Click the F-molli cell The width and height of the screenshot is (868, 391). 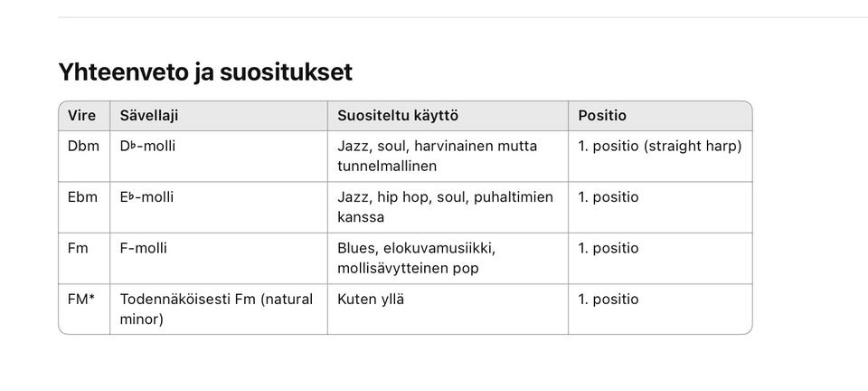(x=143, y=248)
